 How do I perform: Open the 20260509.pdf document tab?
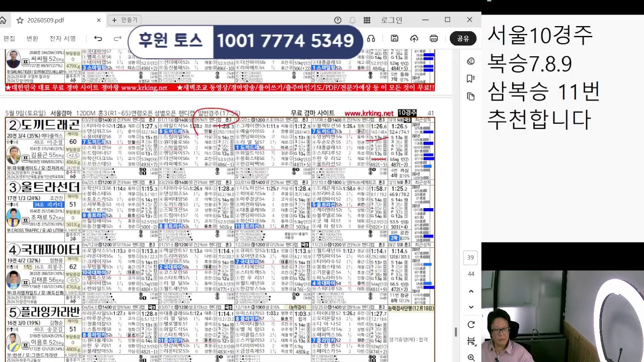(x=57, y=20)
